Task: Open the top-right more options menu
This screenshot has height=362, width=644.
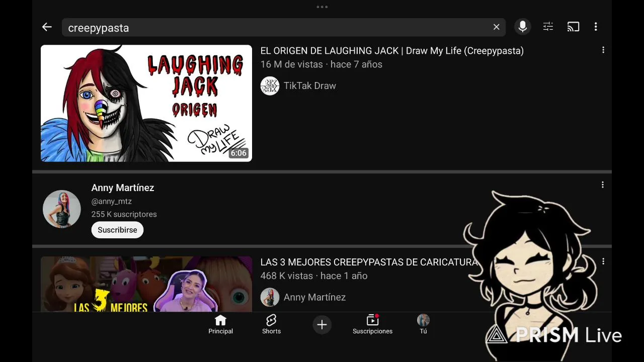Action: pyautogui.click(x=596, y=27)
